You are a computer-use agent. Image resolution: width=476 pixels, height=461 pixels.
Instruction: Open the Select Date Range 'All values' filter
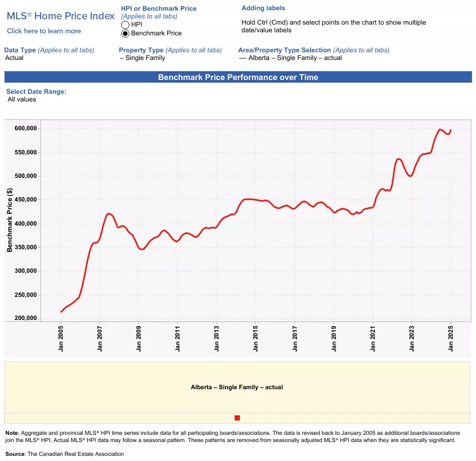coord(22,99)
